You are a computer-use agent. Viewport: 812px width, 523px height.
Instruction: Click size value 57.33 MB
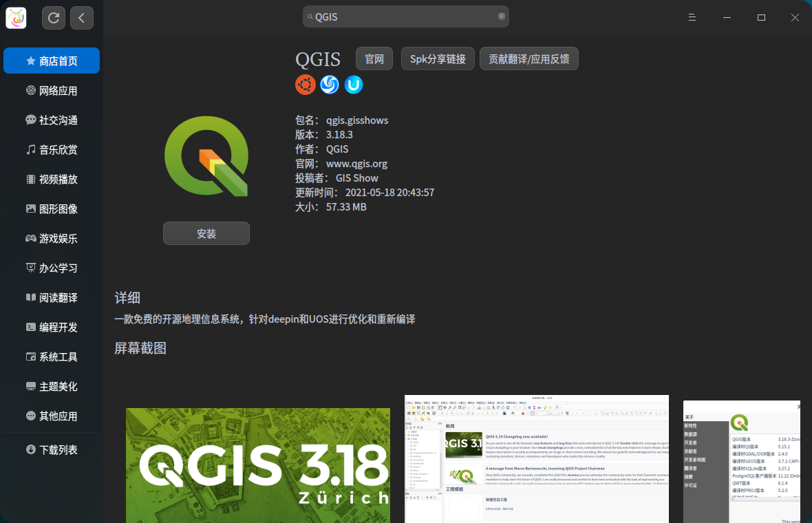coord(346,207)
